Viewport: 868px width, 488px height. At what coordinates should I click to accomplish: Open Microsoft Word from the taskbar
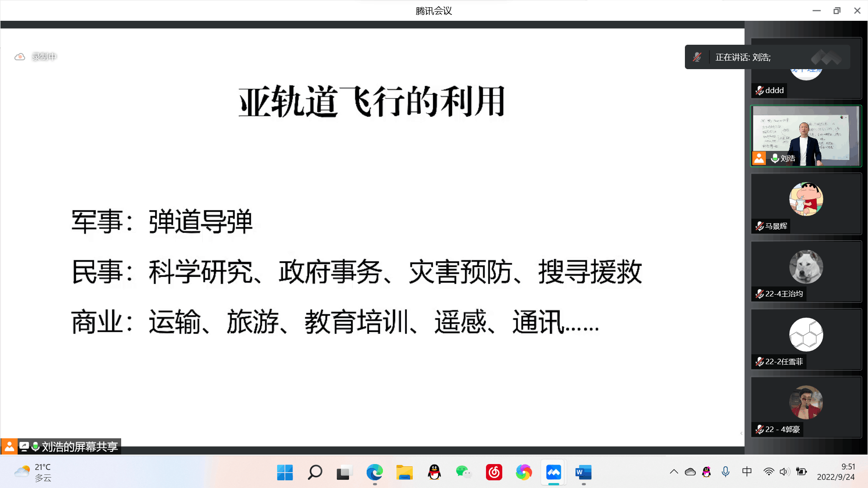583,473
